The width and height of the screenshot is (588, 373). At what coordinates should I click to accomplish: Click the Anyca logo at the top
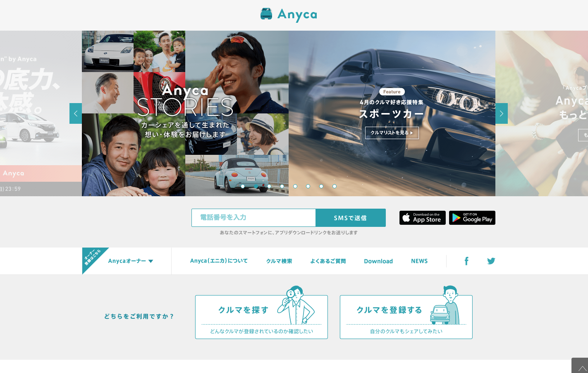289,14
